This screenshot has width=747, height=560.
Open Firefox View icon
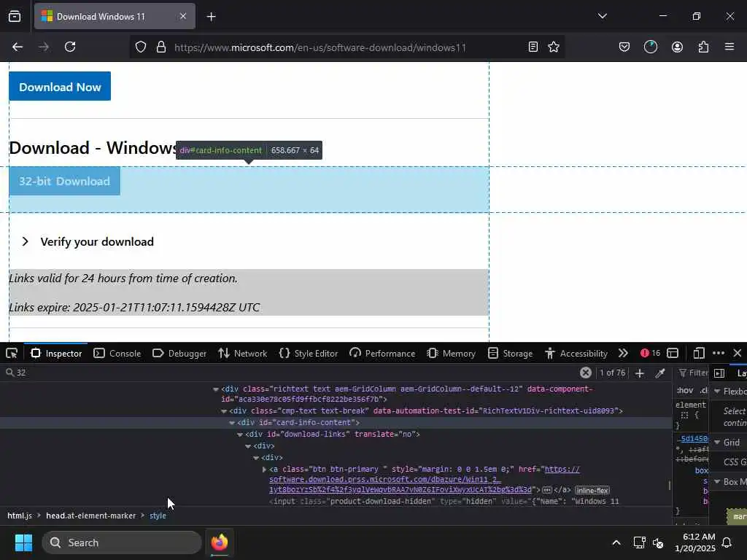tap(15, 17)
